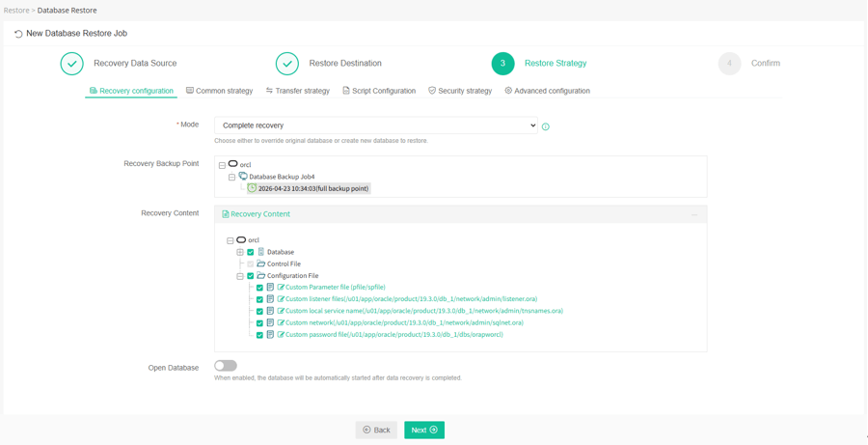868x445 pixels.
Task: Uncheck Custom network sqlnet.ora checkbox
Action: click(x=259, y=323)
